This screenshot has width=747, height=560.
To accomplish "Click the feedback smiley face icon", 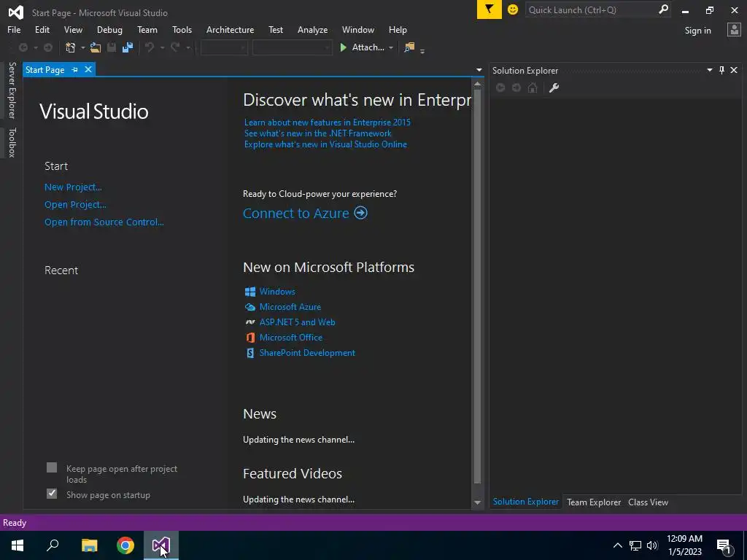I will pyautogui.click(x=513, y=9).
